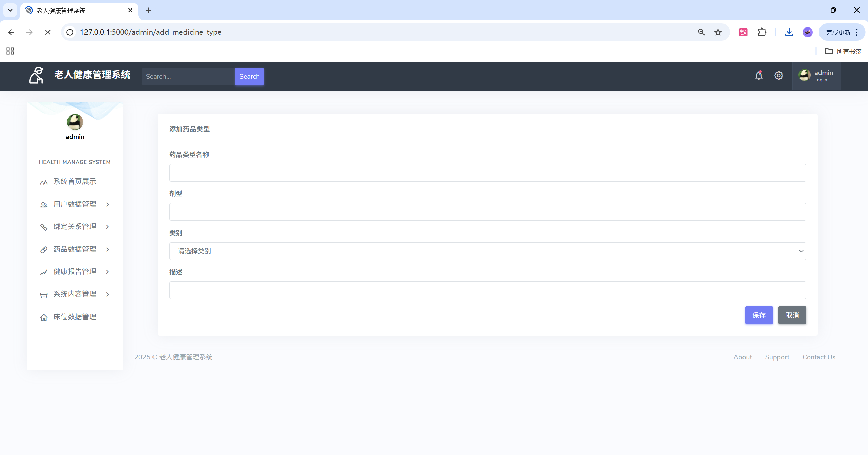
Task: Expand 健康报告管理 section
Action: [x=75, y=272]
